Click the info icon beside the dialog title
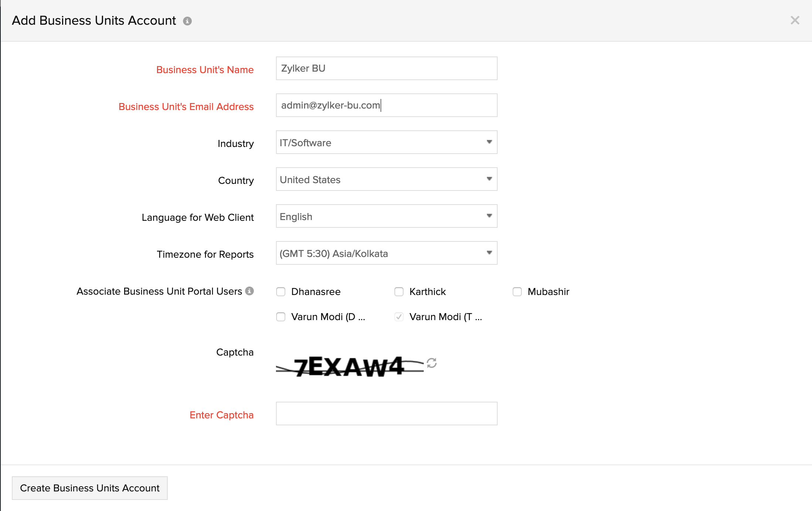812x511 pixels. (x=188, y=21)
